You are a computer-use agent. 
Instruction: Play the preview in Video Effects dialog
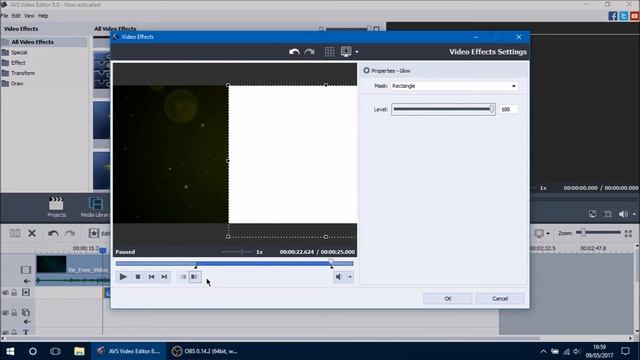[123, 277]
